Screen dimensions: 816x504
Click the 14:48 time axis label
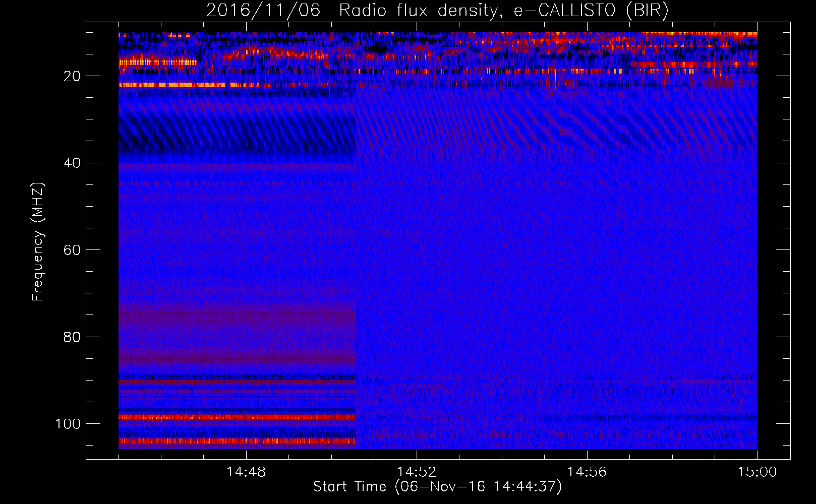(246, 472)
